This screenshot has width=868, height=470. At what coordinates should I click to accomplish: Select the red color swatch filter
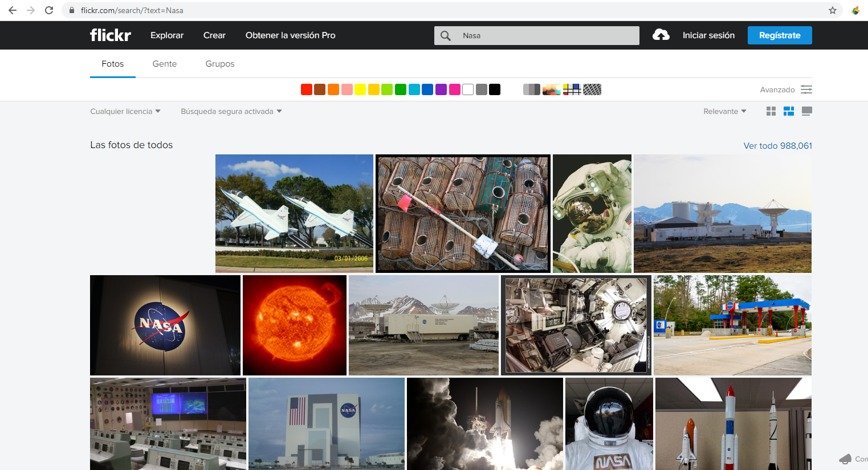click(306, 89)
